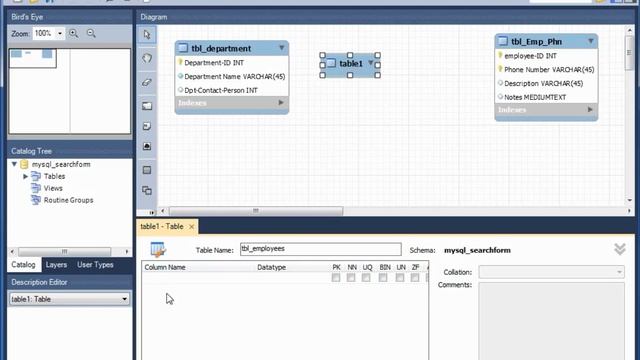Click the Routine Groups folder icon
Viewport: 640px width, 360px height.
point(36,200)
